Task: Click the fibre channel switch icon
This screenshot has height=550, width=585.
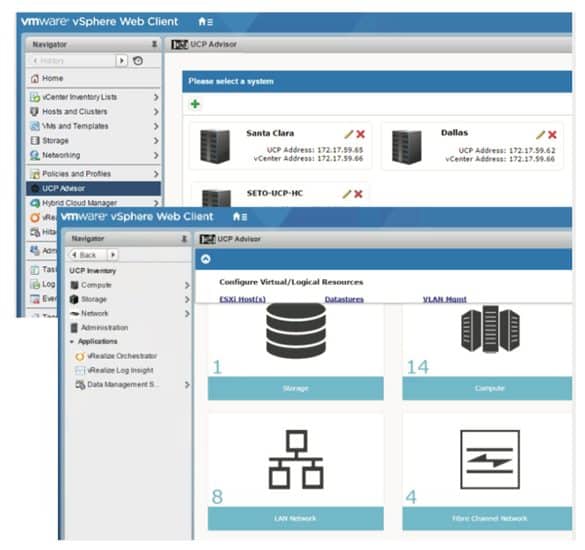Action: (x=490, y=460)
